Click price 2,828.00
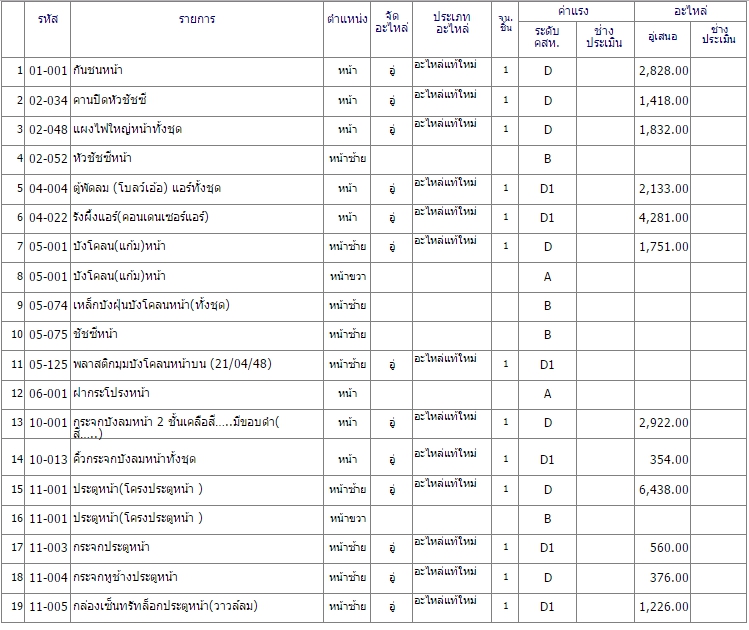This screenshot has height=630, width=749. point(664,71)
